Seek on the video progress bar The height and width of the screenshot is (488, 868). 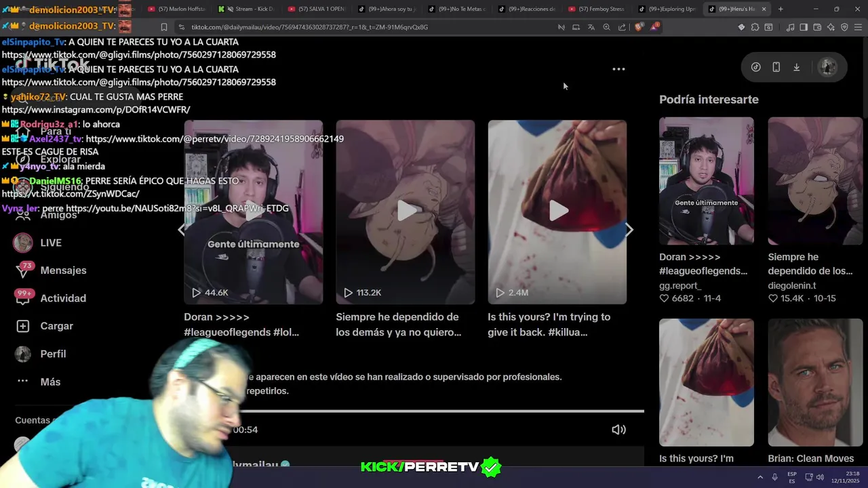pyautogui.click(x=441, y=411)
